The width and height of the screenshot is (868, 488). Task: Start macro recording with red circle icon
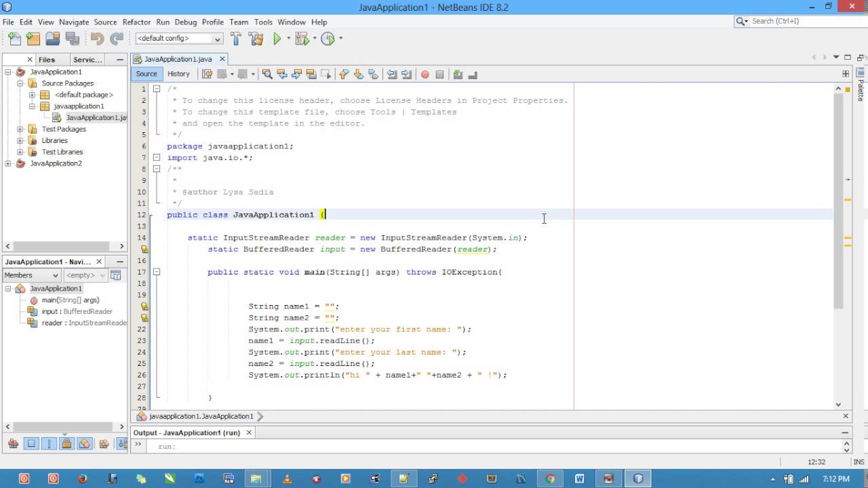pos(425,75)
